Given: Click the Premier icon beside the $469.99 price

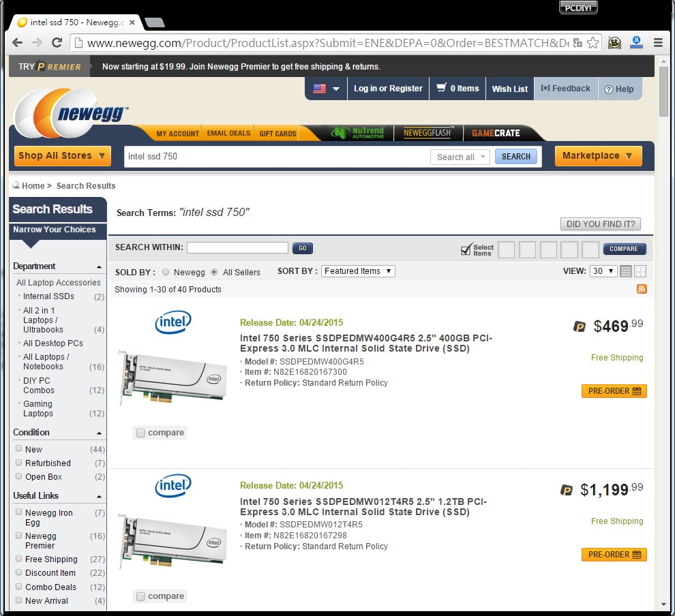Looking at the screenshot, I should click(580, 326).
